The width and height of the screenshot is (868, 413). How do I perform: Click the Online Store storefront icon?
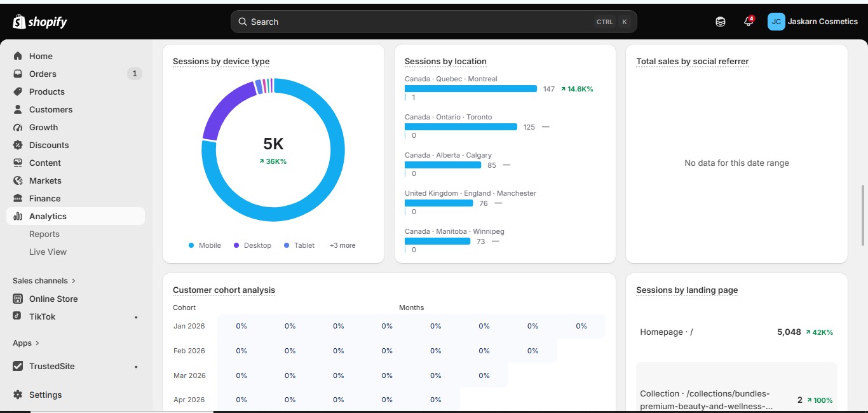click(x=18, y=299)
